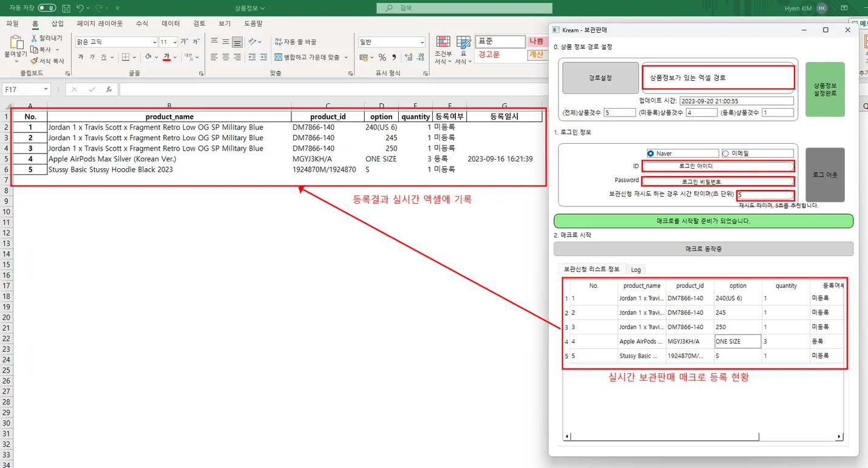Click the 경로설정 button in Kream window
The height and width of the screenshot is (468, 868).
pos(600,78)
